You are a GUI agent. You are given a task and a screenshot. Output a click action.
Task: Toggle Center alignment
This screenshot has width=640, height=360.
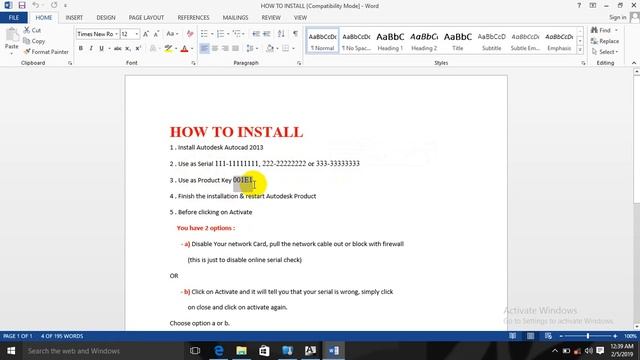point(215,48)
